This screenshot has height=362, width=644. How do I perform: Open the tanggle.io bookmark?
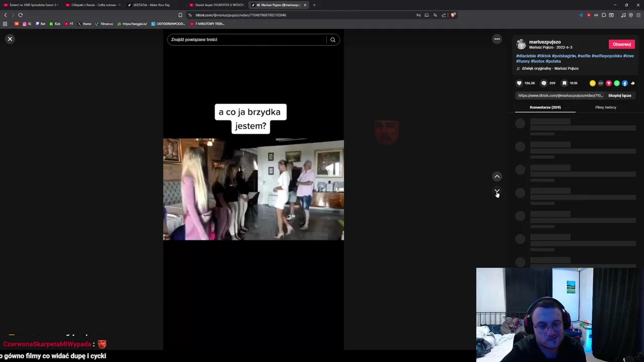pos(132,24)
